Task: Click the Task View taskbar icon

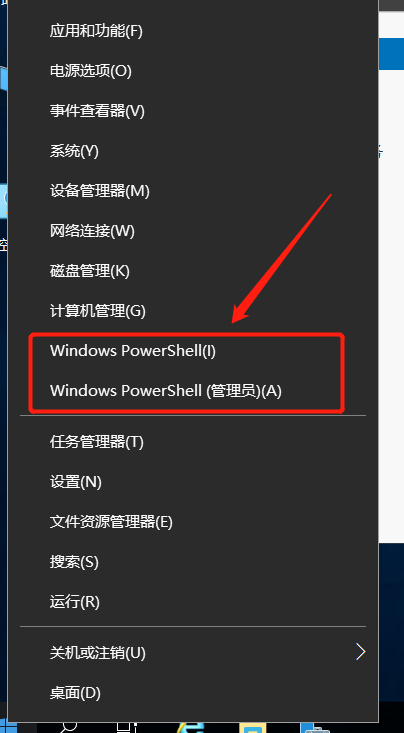Action: (126, 728)
